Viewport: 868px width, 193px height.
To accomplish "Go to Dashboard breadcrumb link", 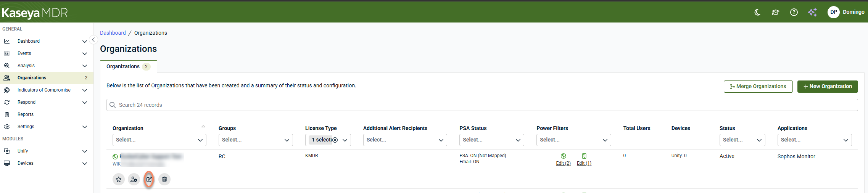I will (113, 33).
